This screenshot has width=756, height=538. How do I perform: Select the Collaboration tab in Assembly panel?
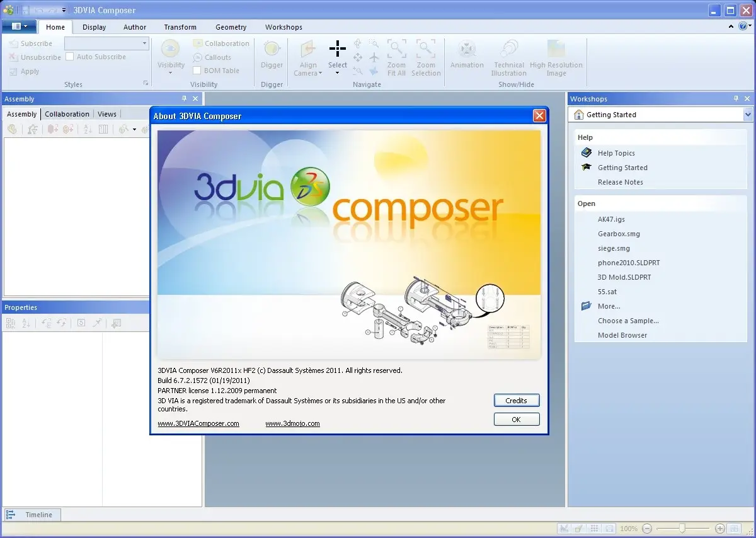(x=67, y=114)
